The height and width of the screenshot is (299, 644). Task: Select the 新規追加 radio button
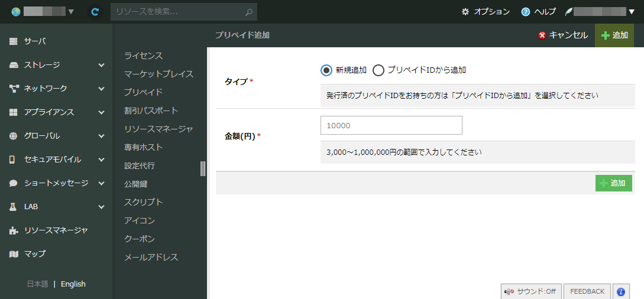(326, 70)
